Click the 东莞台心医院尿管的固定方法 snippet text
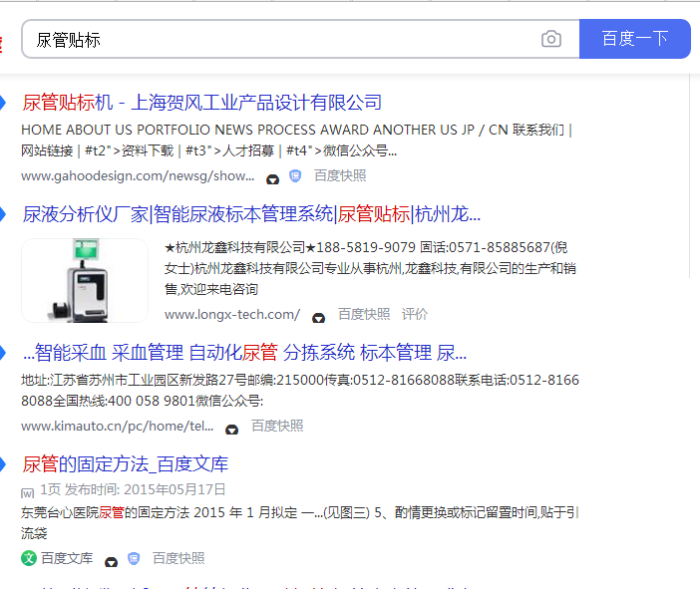Viewport: 700px width, 589px height. (300, 523)
